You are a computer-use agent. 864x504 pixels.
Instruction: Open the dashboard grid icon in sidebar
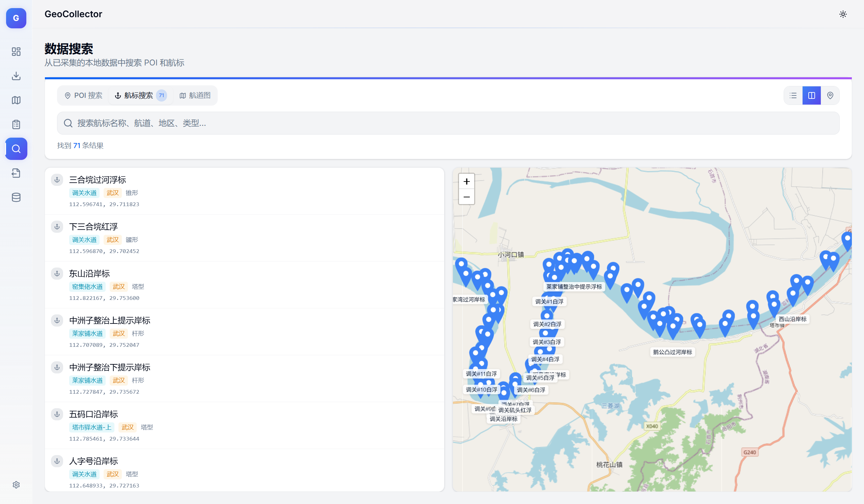point(16,51)
